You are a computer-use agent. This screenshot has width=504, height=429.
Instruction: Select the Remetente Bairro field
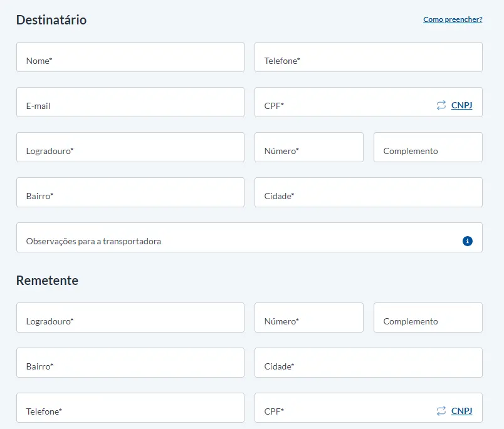point(130,363)
